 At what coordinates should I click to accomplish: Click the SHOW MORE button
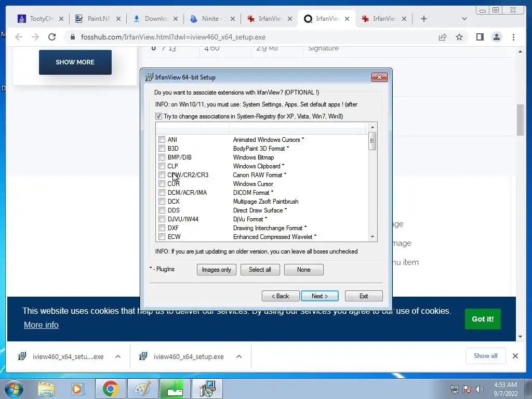(x=75, y=62)
